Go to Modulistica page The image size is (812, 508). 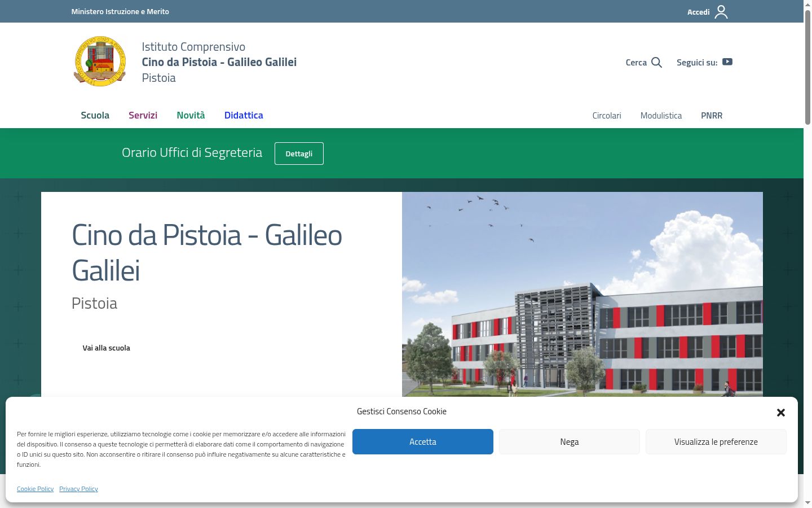pos(661,116)
